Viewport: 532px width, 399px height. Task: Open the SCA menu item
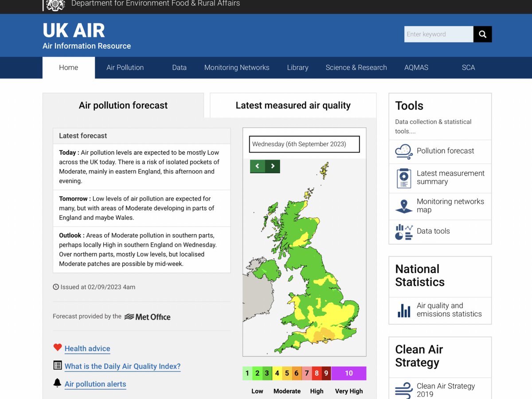point(468,67)
